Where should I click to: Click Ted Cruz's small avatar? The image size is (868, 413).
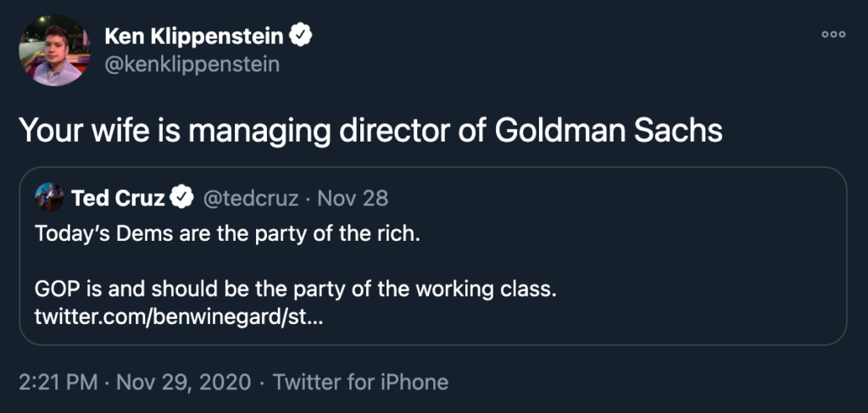(49, 198)
